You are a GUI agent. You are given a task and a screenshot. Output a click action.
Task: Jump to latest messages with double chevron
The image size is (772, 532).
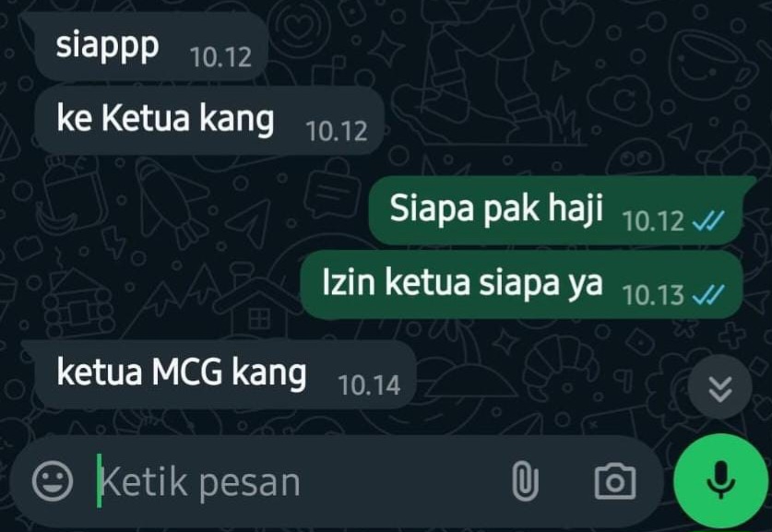click(719, 387)
